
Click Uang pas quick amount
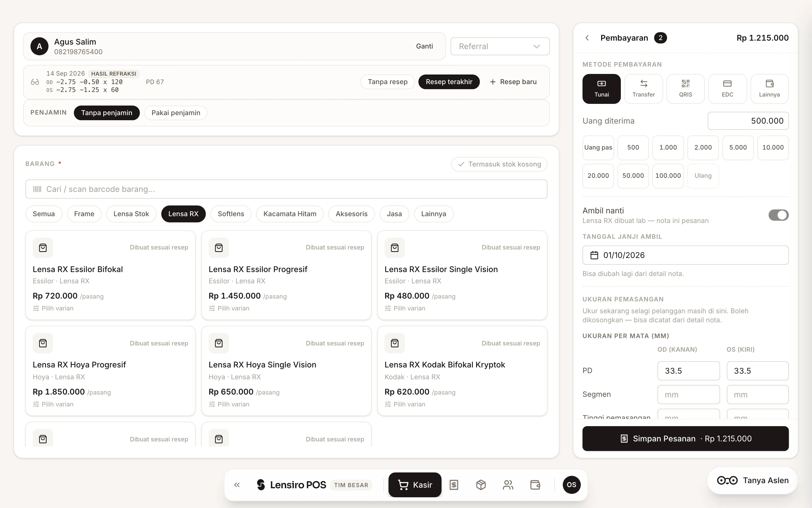click(598, 148)
